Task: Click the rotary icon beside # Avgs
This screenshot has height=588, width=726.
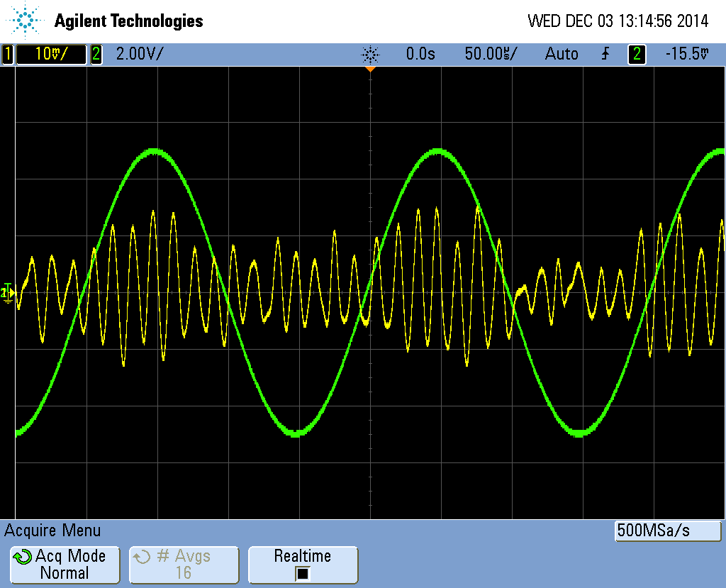Action: point(143,557)
